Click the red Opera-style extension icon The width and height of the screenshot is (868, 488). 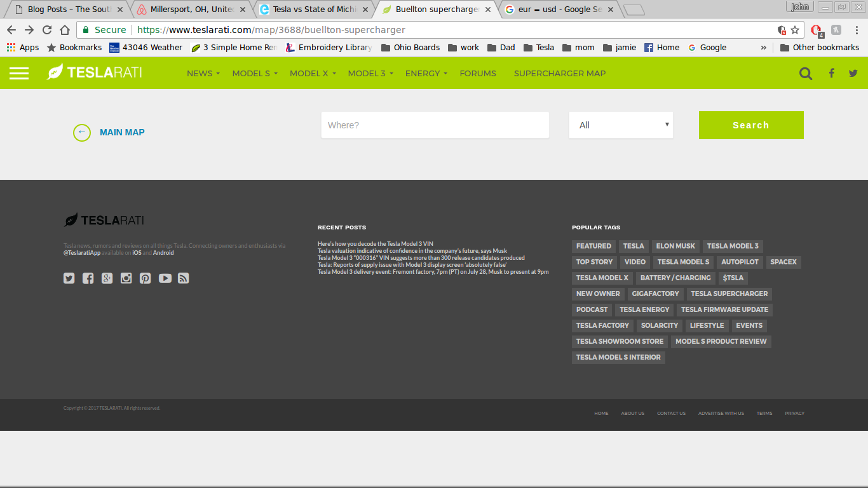point(817,30)
